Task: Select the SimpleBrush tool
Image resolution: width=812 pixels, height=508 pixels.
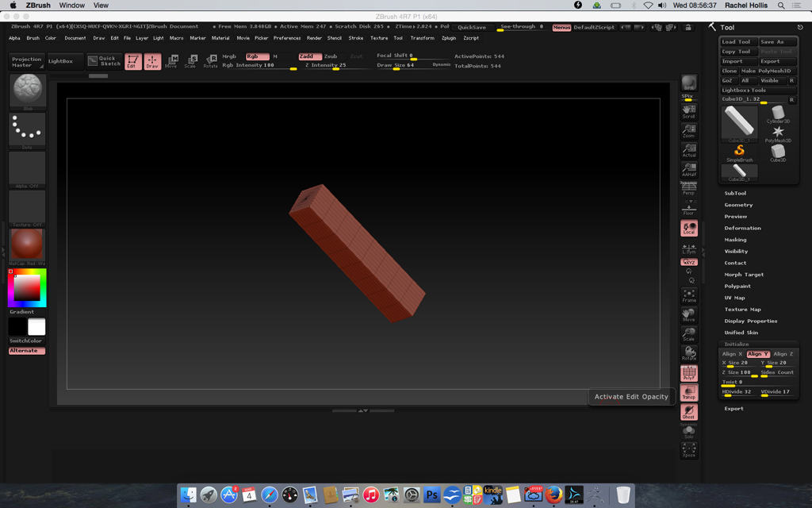Action: (x=739, y=153)
